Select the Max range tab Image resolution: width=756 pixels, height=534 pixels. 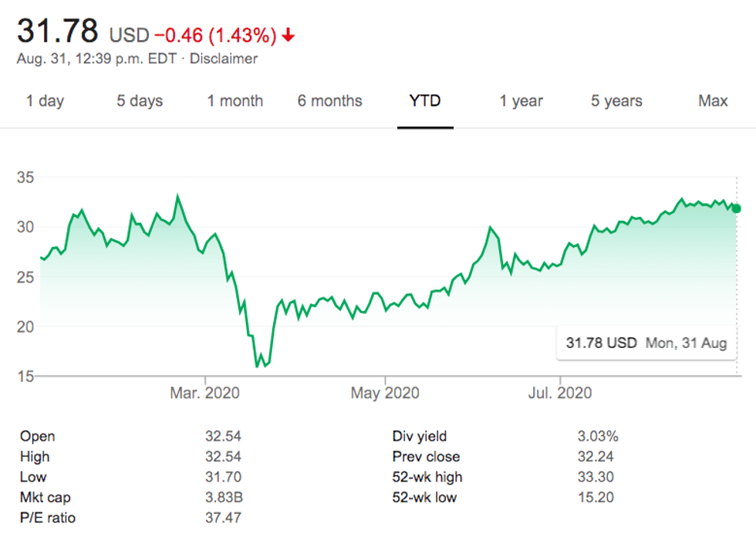tap(713, 101)
